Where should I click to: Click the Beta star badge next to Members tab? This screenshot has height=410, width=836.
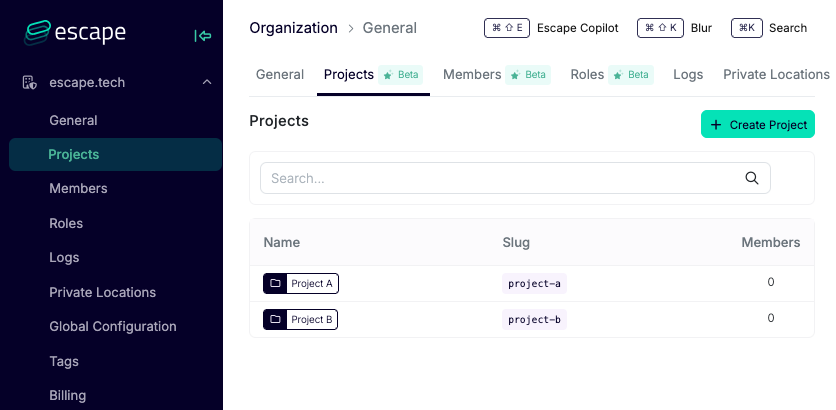[x=528, y=75]
